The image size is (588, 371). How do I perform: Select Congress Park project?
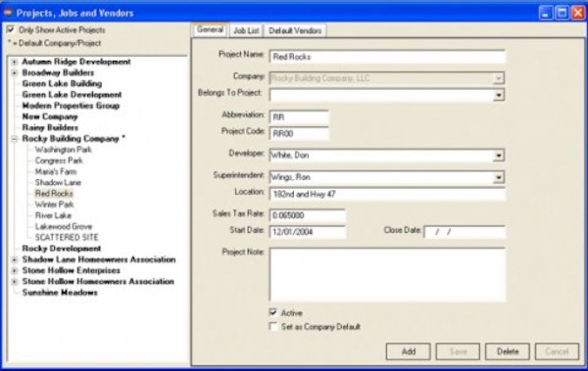click(59, 161)
